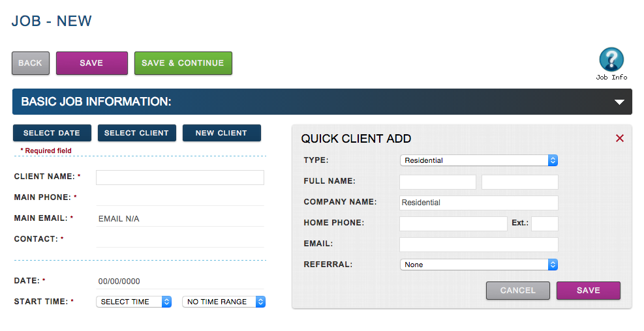Open the Select Time dropdown
Screen dimensions: 644x331
[134, 302]
